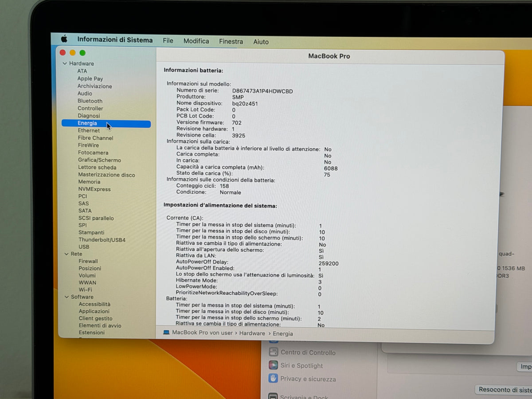Collapse the Hardware section
532x399 pixels.
pos(65,63)
